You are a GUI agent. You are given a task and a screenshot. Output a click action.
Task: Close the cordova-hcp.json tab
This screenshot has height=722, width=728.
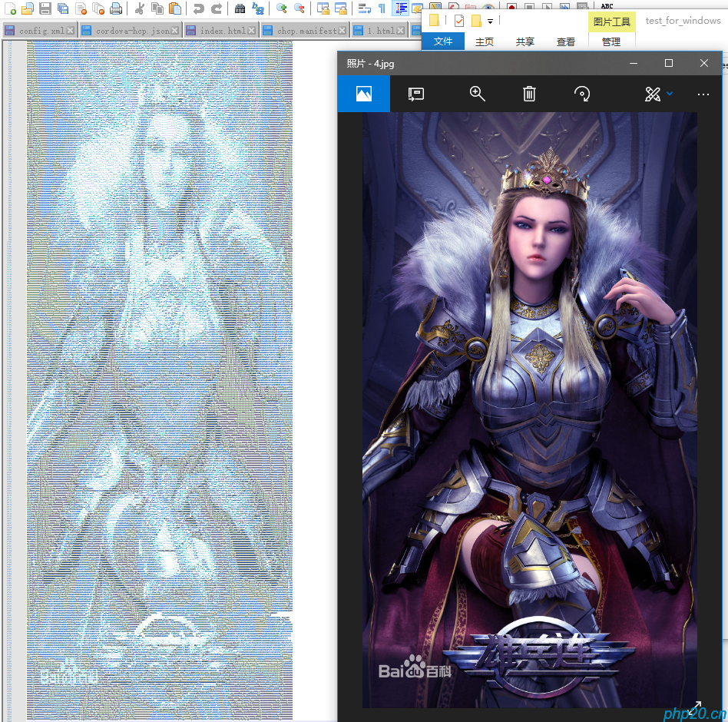pyautogui.click(x=174, y=31)
